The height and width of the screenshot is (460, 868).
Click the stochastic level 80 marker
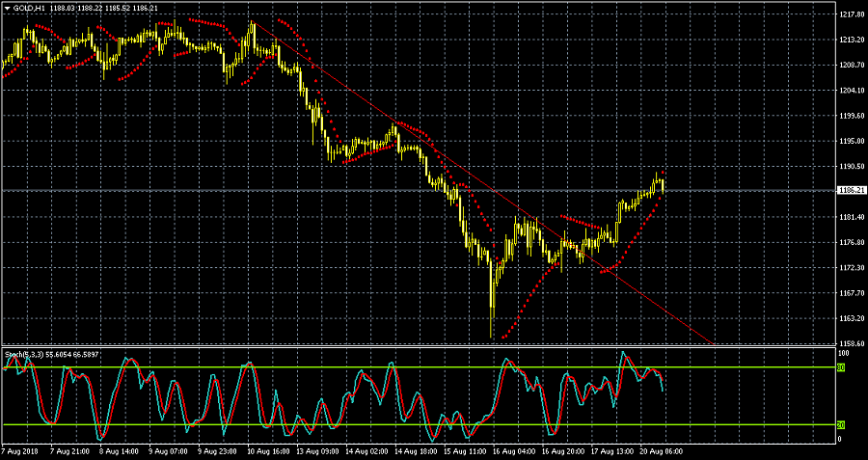click(x=839, y=367)
